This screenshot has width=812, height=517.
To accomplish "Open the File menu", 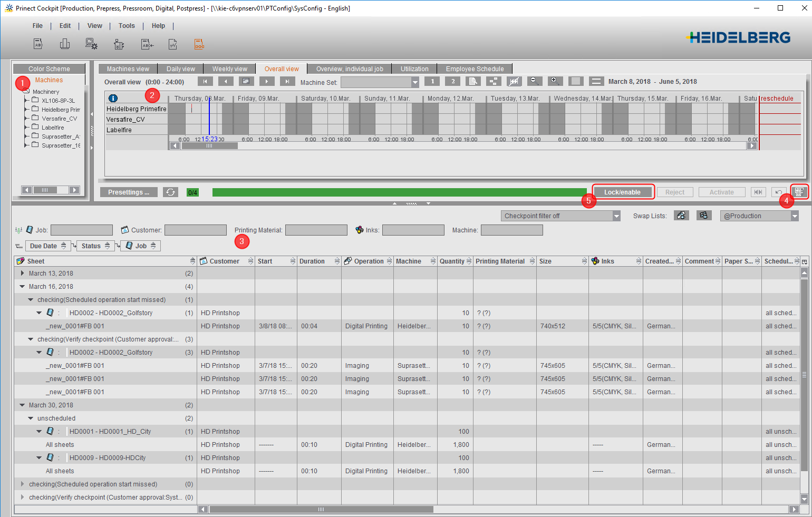I will [37, 26].
